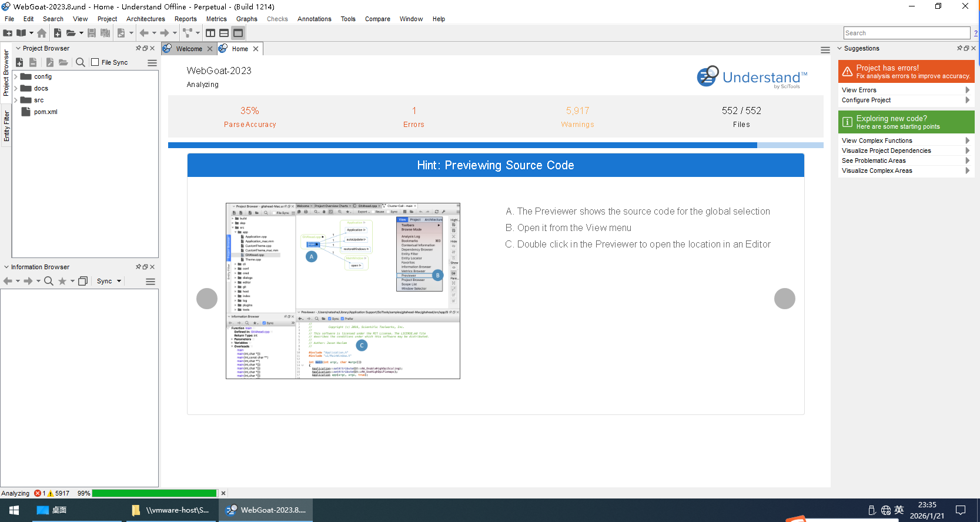Cancel analysis with the progress bar X
Screen dimensions: 980x522
(x=223, y=493)
